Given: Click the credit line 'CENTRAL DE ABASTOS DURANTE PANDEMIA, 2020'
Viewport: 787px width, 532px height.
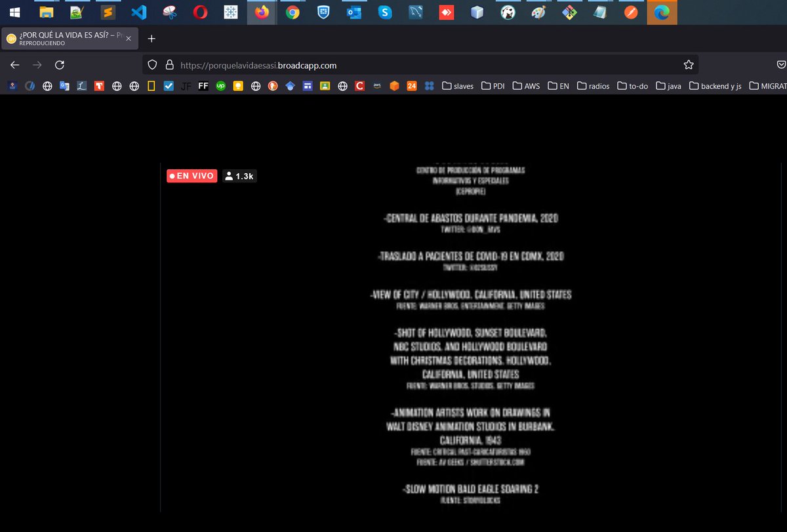Looking at the screenshot, I should [x=470, y=218].
